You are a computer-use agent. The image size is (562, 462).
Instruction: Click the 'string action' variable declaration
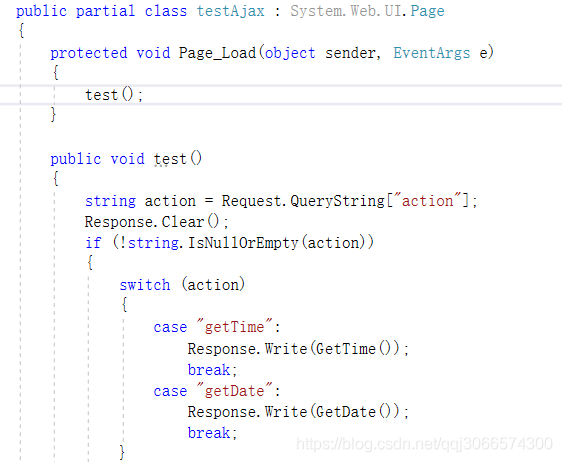tap(140, 201)
